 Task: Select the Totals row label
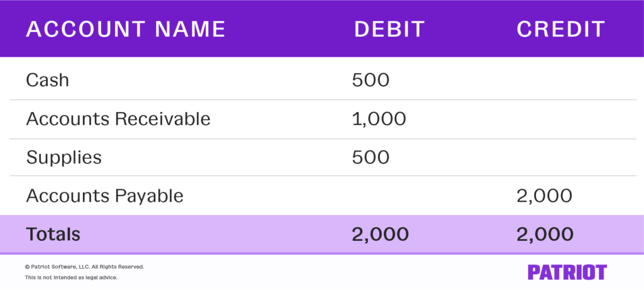point(53,234)
